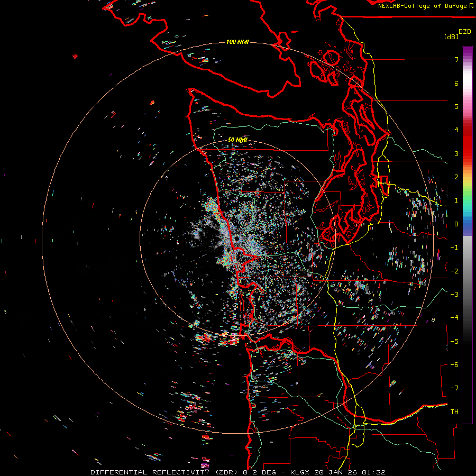Click the -3 value on the color scale

[x=454, y=294]
